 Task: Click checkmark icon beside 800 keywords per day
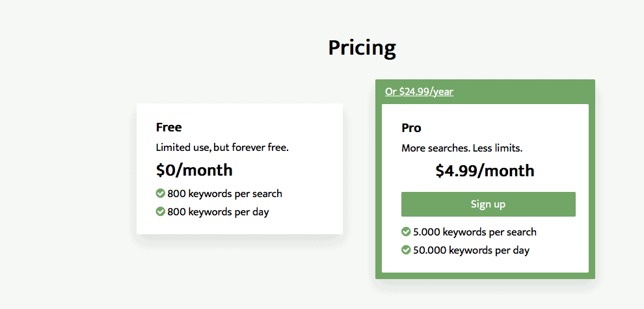[x=161, y=211]
